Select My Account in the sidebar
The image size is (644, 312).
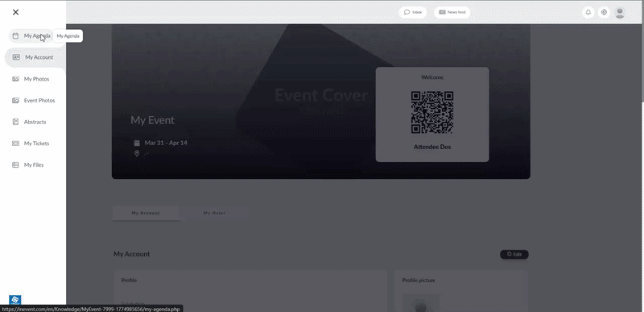35,57
